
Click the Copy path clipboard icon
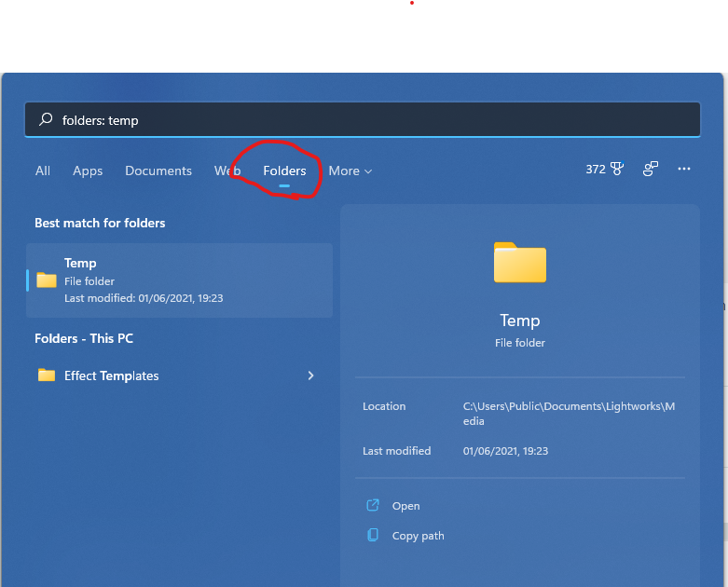(373, 536)
